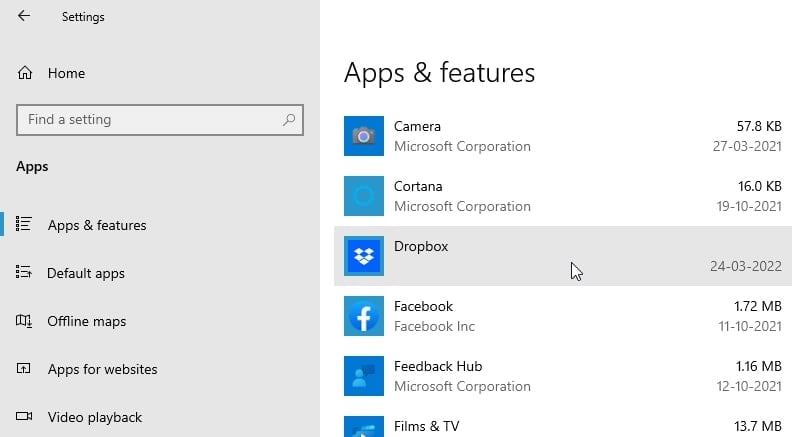Click Camera's 27-03-2021 install date
The width and height of the screenshot is (808, 437).
pos(747,146)
